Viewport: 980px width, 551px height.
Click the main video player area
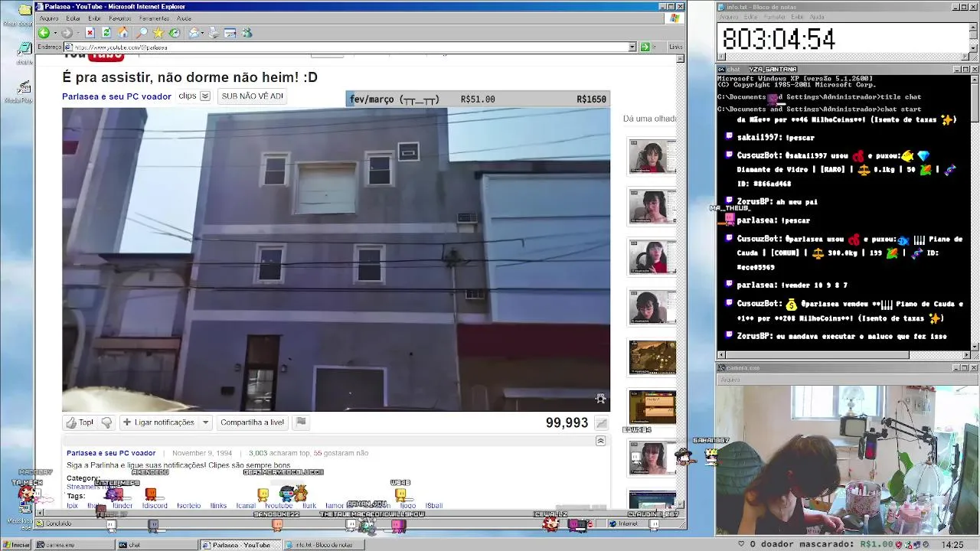[x=336, y=259]
